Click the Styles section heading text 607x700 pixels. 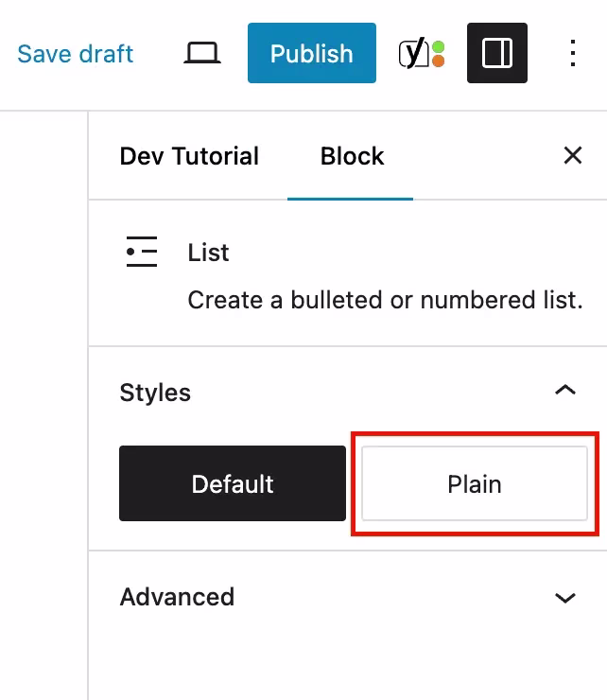pyautogui.click(x=155, y=393)
